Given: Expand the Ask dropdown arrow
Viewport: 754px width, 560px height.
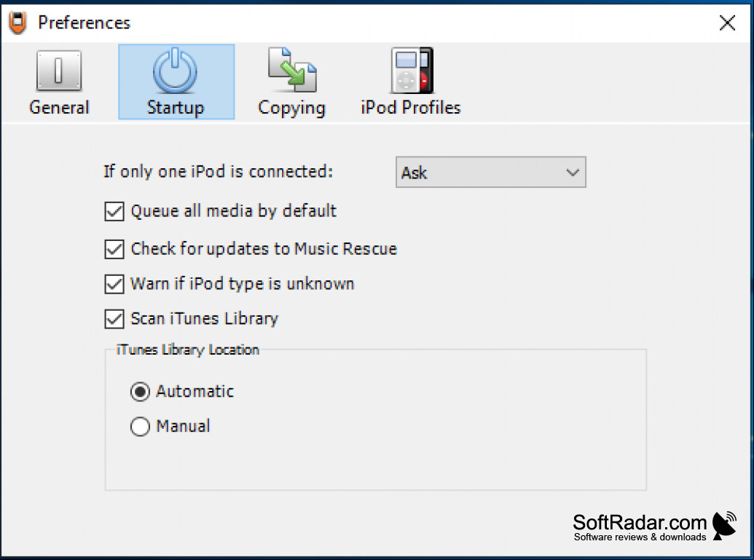Looking at the screenshot, I should tap(572, 172).
